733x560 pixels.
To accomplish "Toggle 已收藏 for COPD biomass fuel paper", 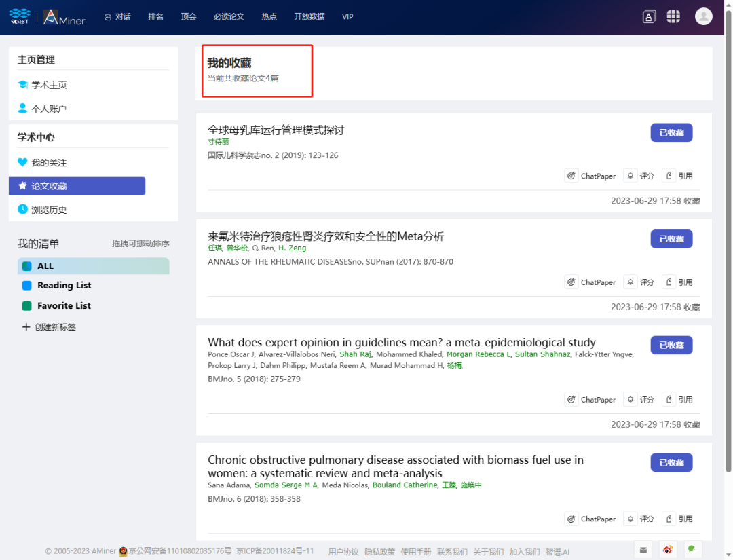I will coord(671,462).
